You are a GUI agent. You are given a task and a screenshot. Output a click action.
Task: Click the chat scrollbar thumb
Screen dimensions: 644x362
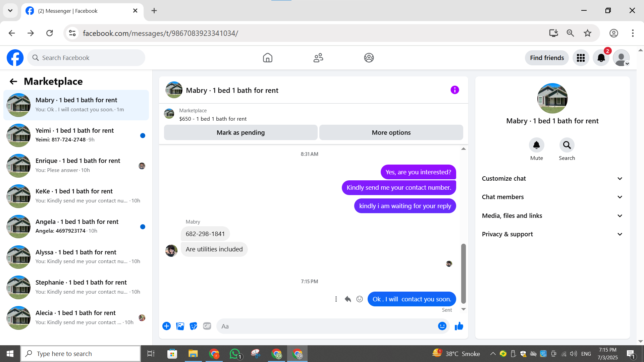pos(464,273)
